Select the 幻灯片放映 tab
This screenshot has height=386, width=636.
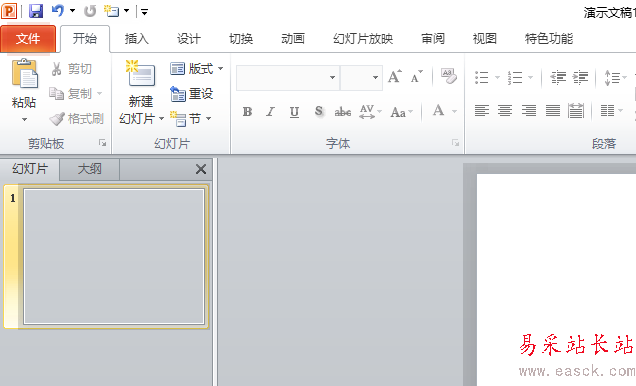click(x=363, y=39)
